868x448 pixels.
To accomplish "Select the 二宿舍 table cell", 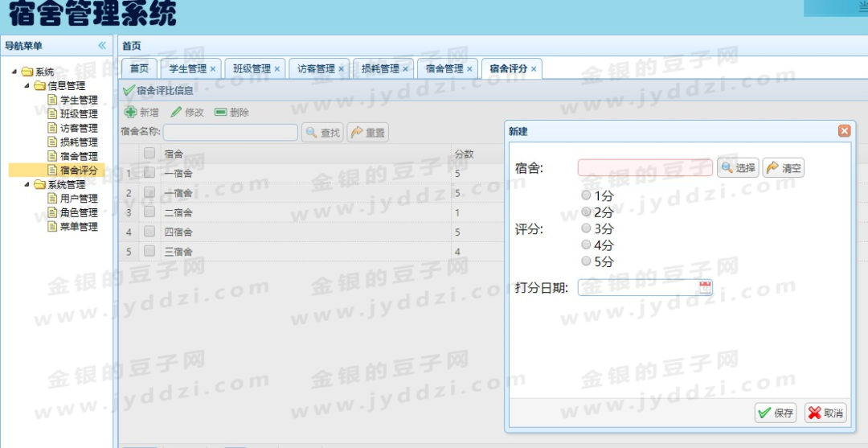I will coord(305,212).
